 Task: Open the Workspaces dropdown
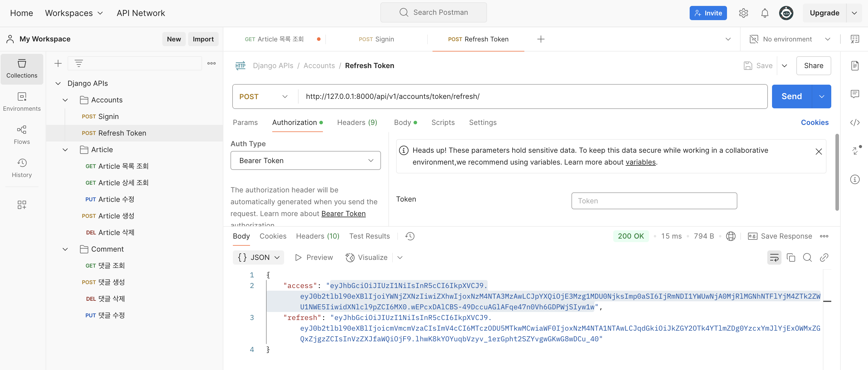[x=74, y=13]
